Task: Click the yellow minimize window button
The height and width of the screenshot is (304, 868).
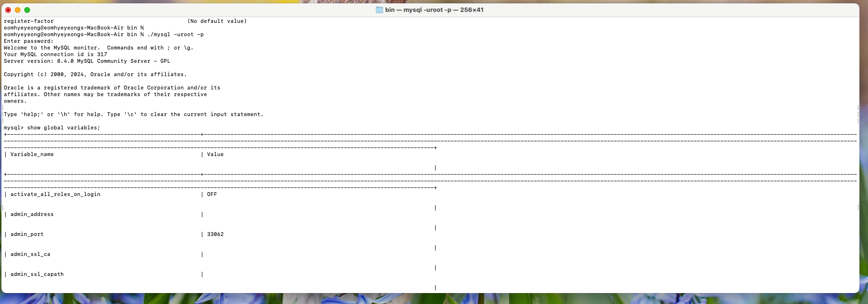Action: tap(18, 10)
